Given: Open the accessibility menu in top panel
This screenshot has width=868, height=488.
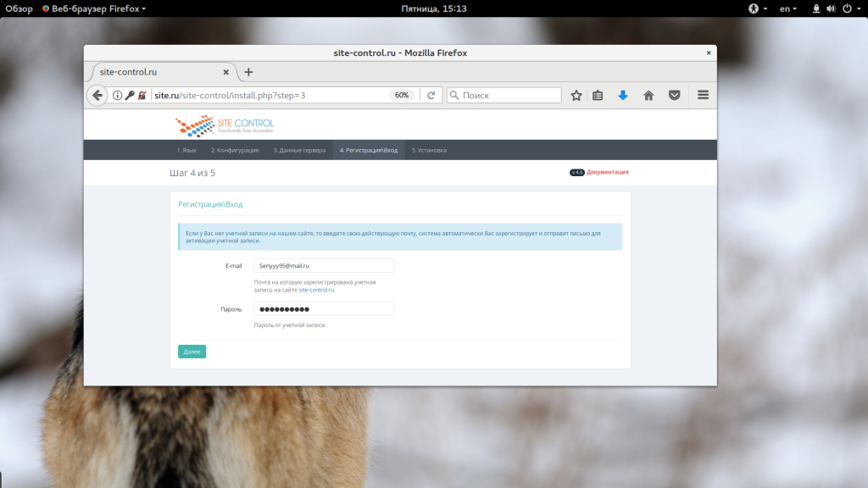Looking at the screenshot, I should (757, 8).
